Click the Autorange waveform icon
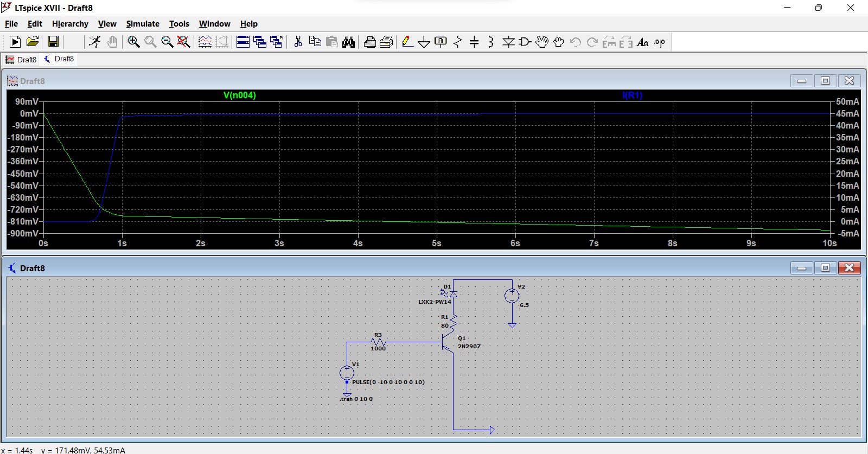The height and width of the screenshot is (454, 868). point(205,42)
